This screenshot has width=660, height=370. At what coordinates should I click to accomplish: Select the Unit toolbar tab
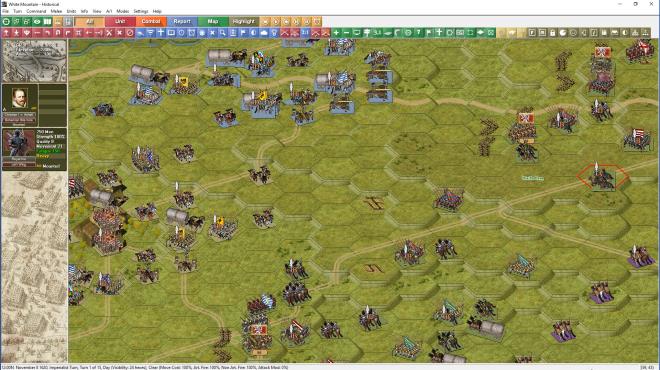coord(120,21)
